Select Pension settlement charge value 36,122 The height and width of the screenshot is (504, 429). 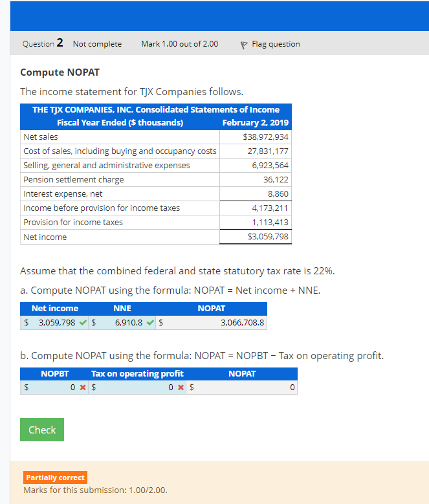[x=276, y=179]
